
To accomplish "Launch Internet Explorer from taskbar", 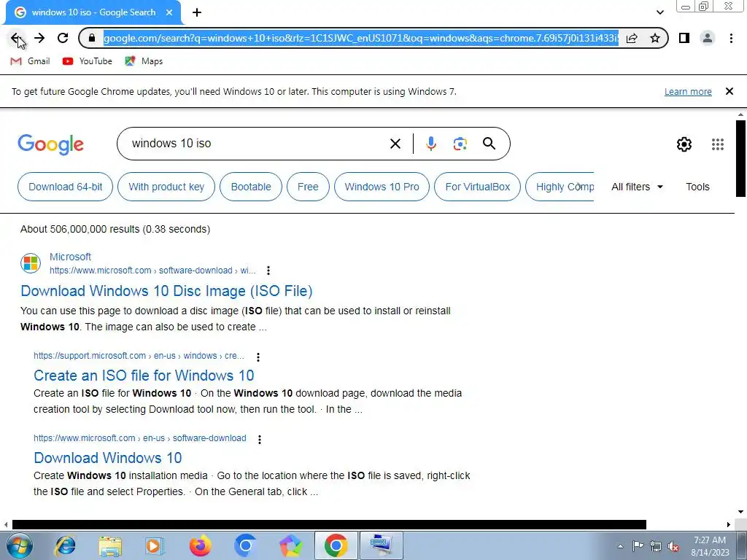I will click(x=65, y=545).
